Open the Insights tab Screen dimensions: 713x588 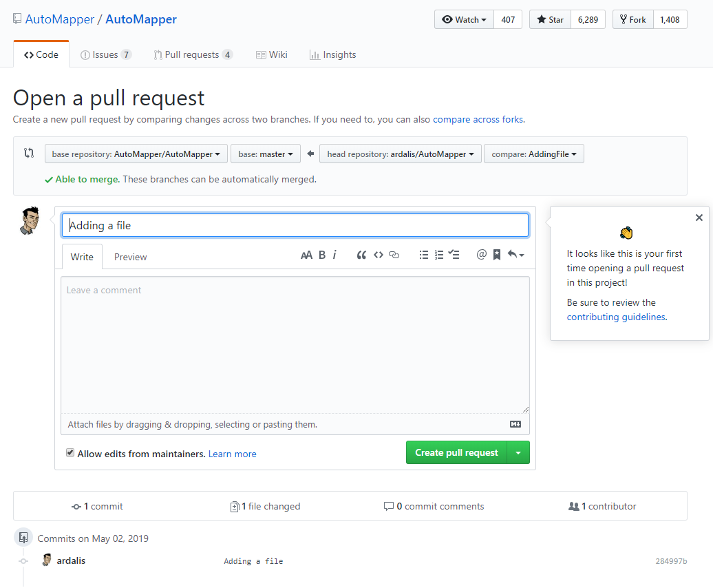[333, 54]
